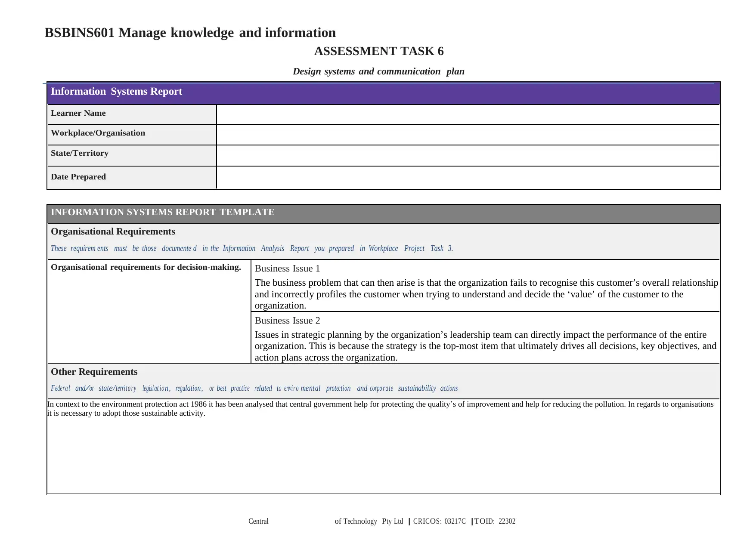This screenshot has height=534, width=756.
Task: Click the 'Other Requirements' heading
Action: [x=94, y=372]
